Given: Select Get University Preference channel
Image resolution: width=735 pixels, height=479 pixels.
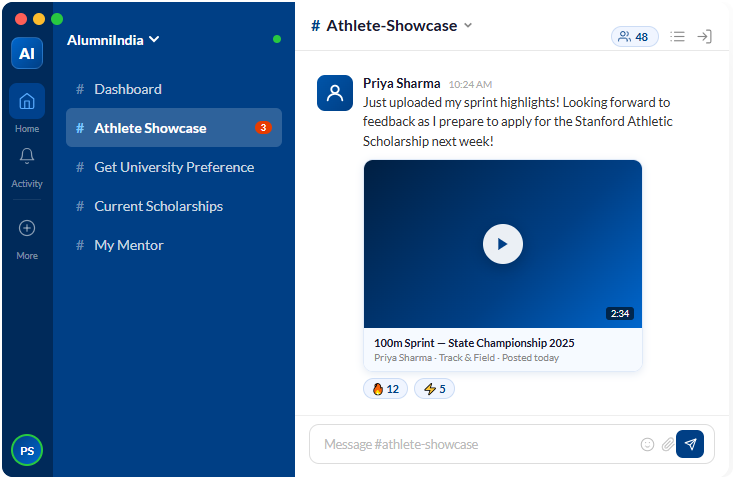Looking at the screenshot, I should [x=173, y=167].
